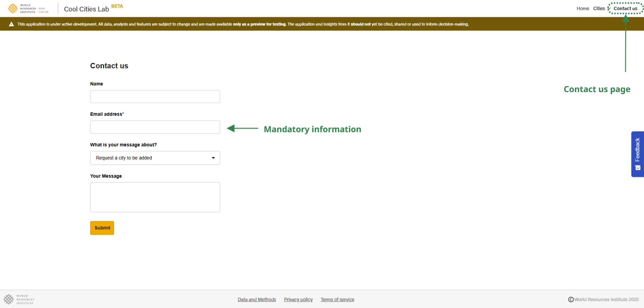Open the blue Feedback side tab
This screenshot has height=308, width=644.
pos(637,150)
